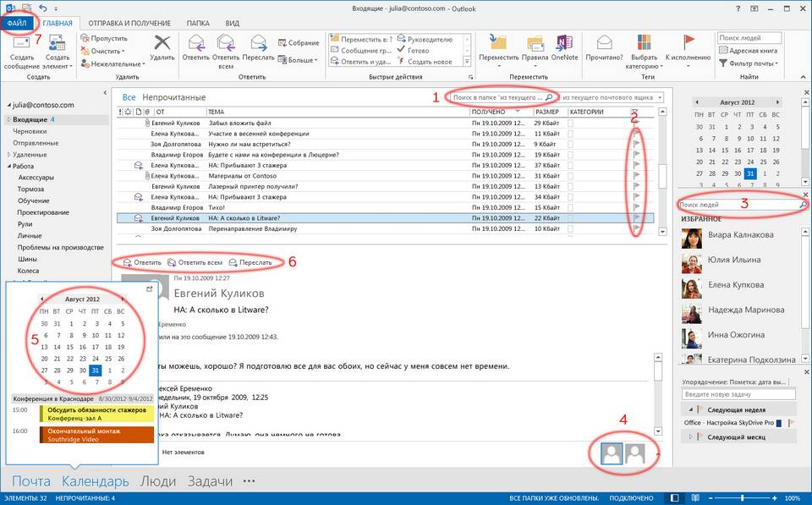Click the Help question mark icon

click(x=738, y=8)
